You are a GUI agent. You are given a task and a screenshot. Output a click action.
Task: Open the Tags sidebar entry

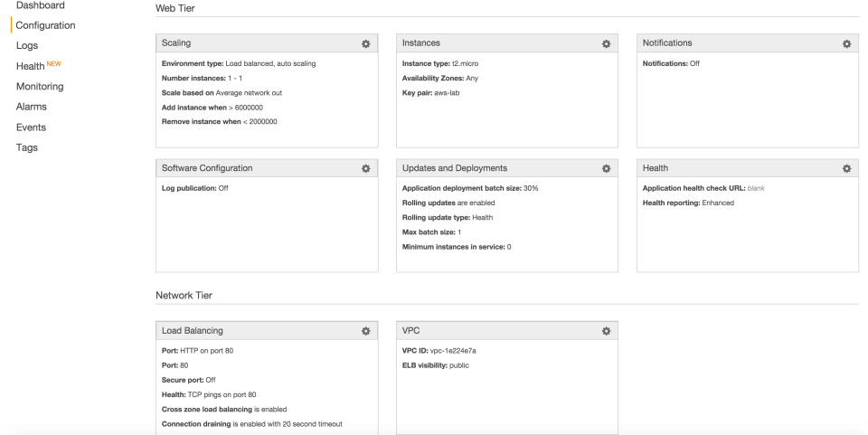tap(27, 147)
